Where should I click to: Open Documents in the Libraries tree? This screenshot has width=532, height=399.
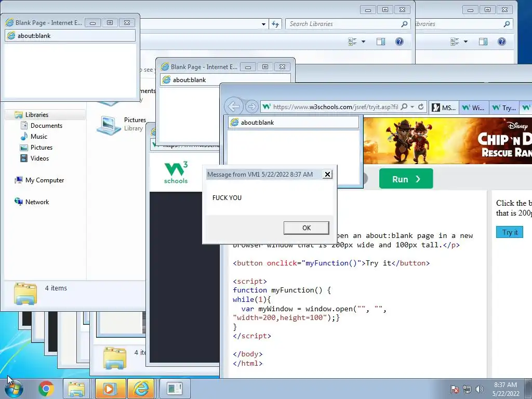point(46,126)
